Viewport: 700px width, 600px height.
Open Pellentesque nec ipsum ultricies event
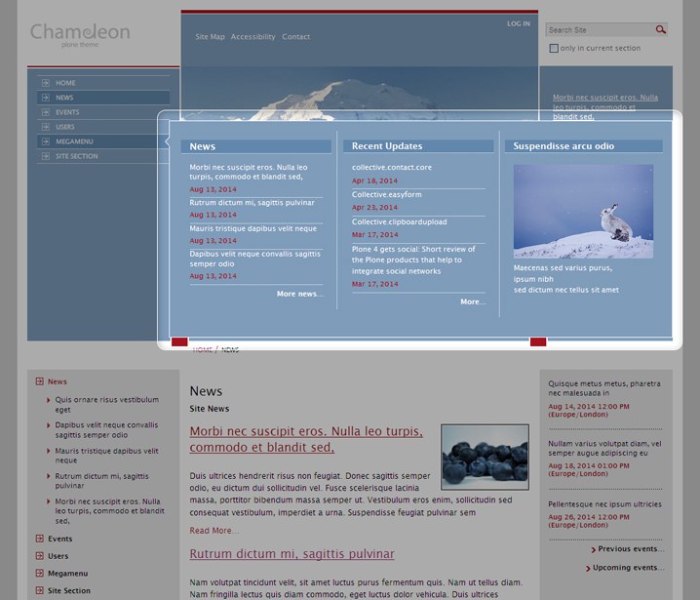(604, 504)
